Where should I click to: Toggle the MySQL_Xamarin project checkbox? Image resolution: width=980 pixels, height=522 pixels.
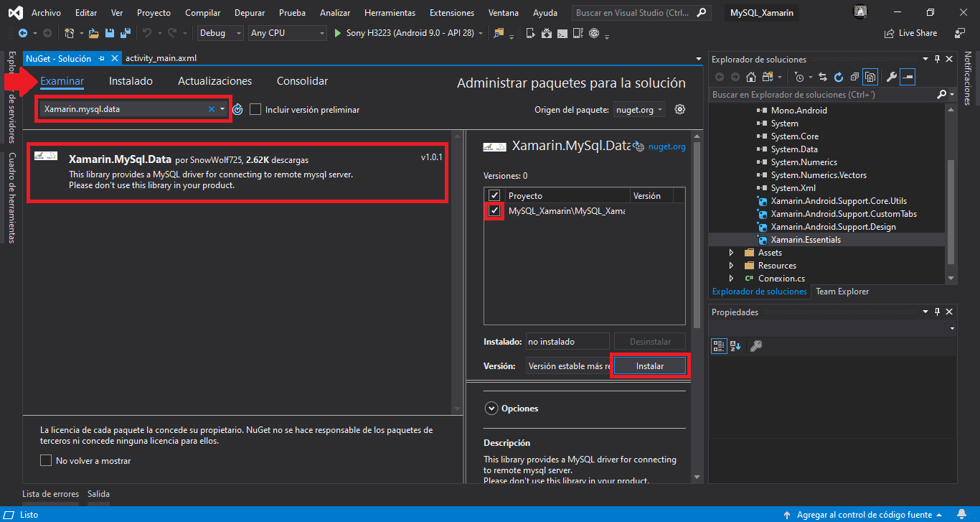click(x=494, y=211)
